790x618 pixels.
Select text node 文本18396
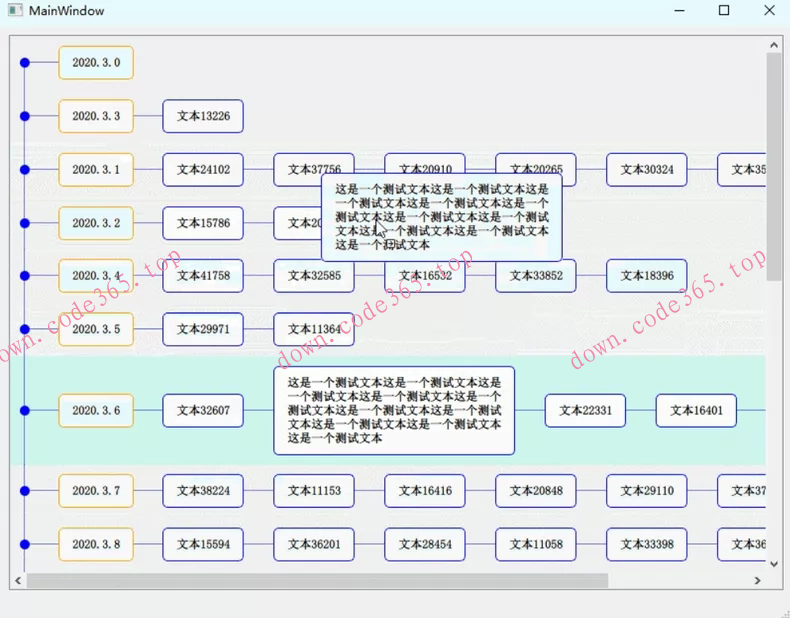click(646, 276)
